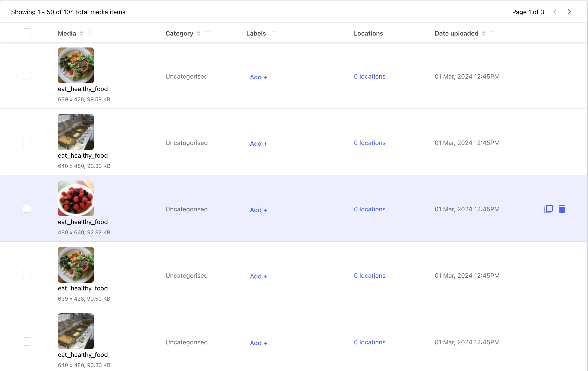Add a label to the first salad row

258,77
